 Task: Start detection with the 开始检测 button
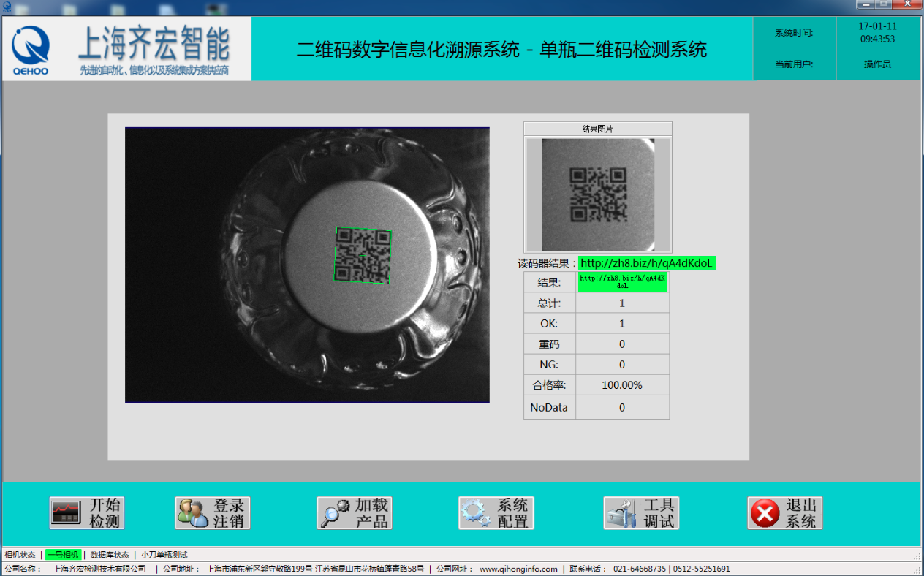click(86, 513)
